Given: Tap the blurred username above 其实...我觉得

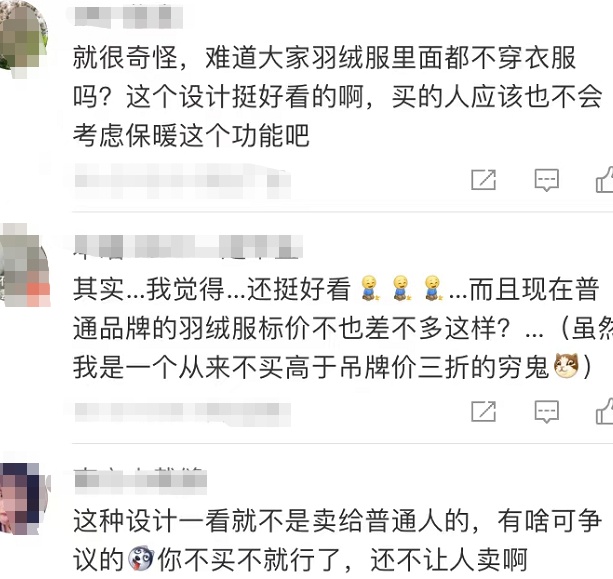Looking at the screenshot, I should [x=188, y=246].
